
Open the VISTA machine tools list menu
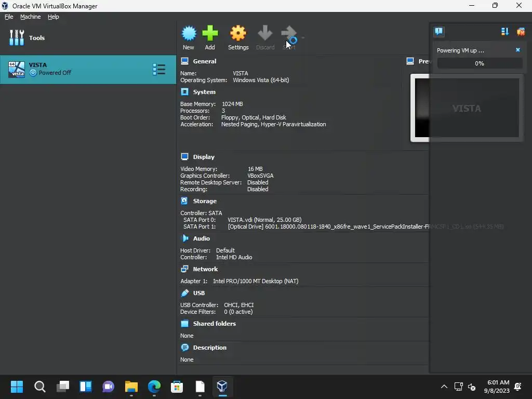click(x=159, y=69)
